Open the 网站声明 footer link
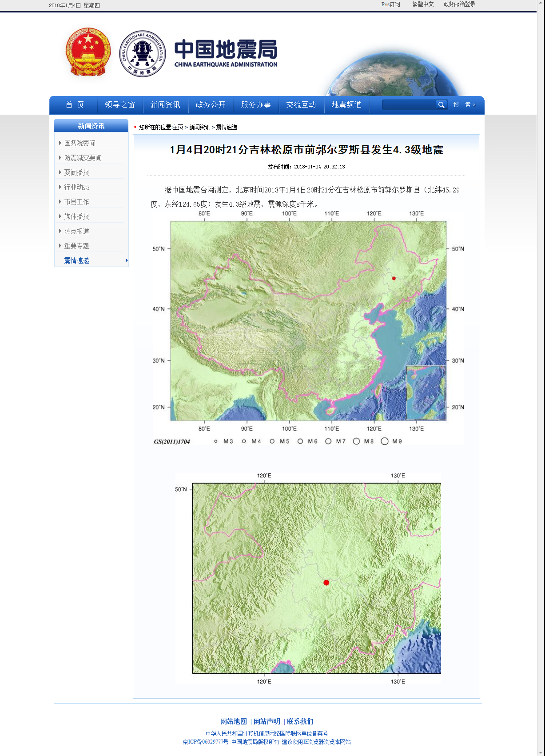This screenshot has width=545, height=756. click(x=267, y=721)
